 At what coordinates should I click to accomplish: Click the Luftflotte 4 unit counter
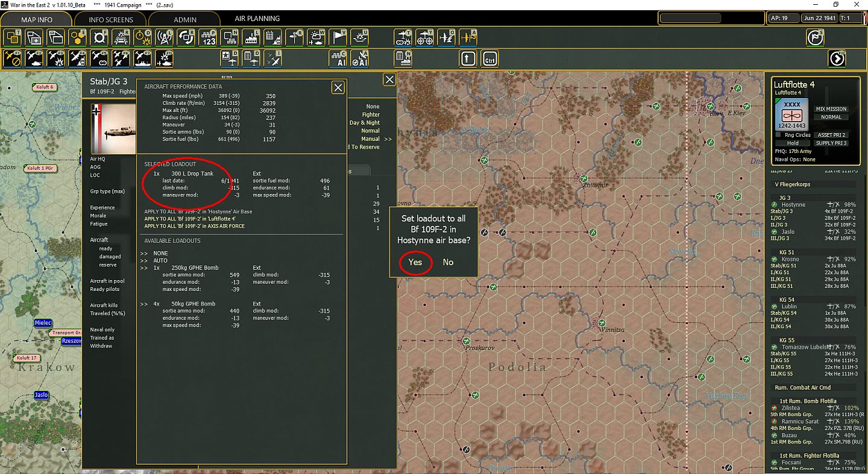click(791, 114)
